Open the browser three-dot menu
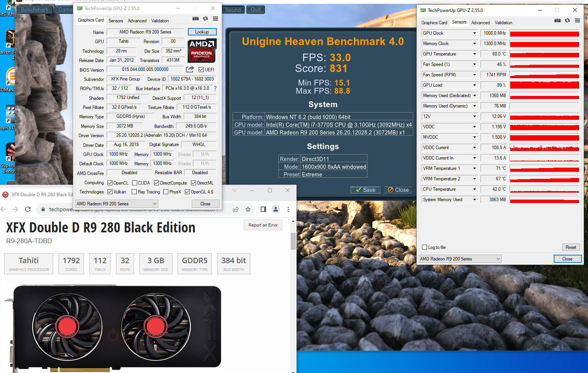This screenshot has width=588, height=373. [x=288, y=209]
